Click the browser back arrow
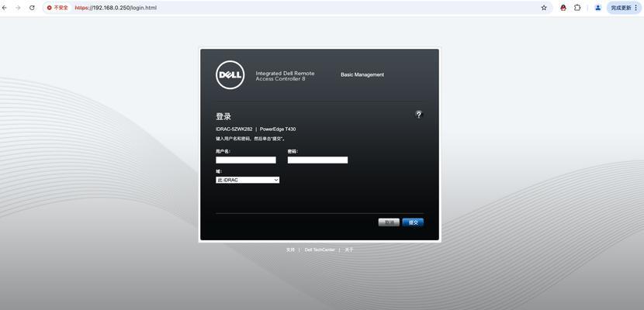Image resolution: width=644 pixels, height=310 pixels. point(5,8)
